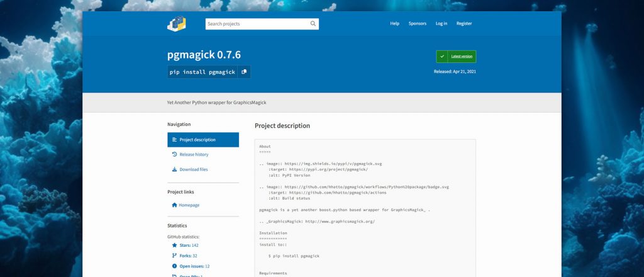
Task: Click the pypi.org/project/pgmagick target line
Action: point(318,169)
